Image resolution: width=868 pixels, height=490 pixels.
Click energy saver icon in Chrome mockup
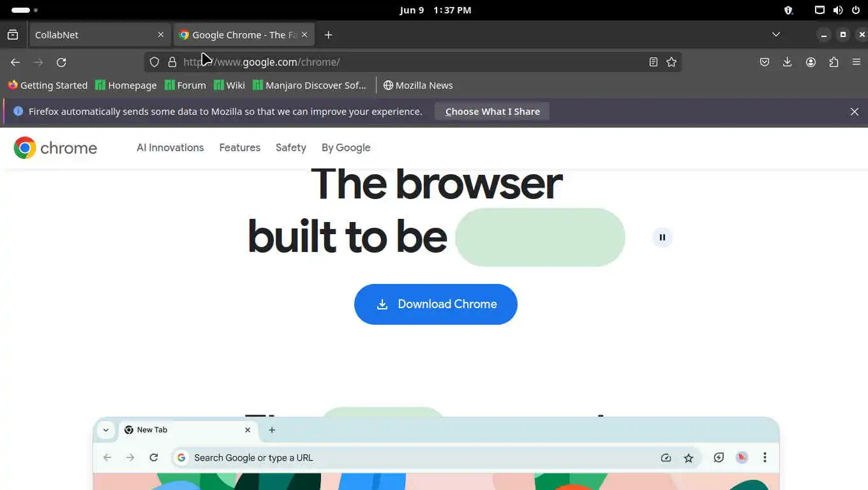(x=719, y=457)
